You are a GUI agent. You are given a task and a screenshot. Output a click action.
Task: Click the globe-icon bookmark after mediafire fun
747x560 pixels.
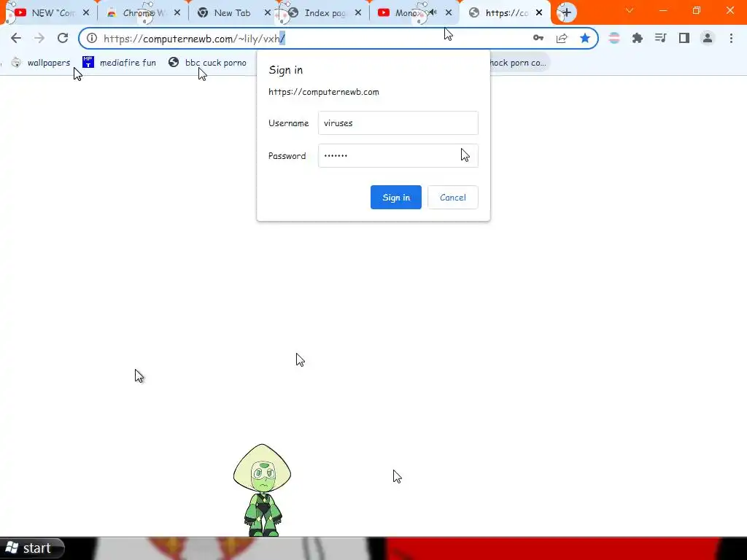208,63
